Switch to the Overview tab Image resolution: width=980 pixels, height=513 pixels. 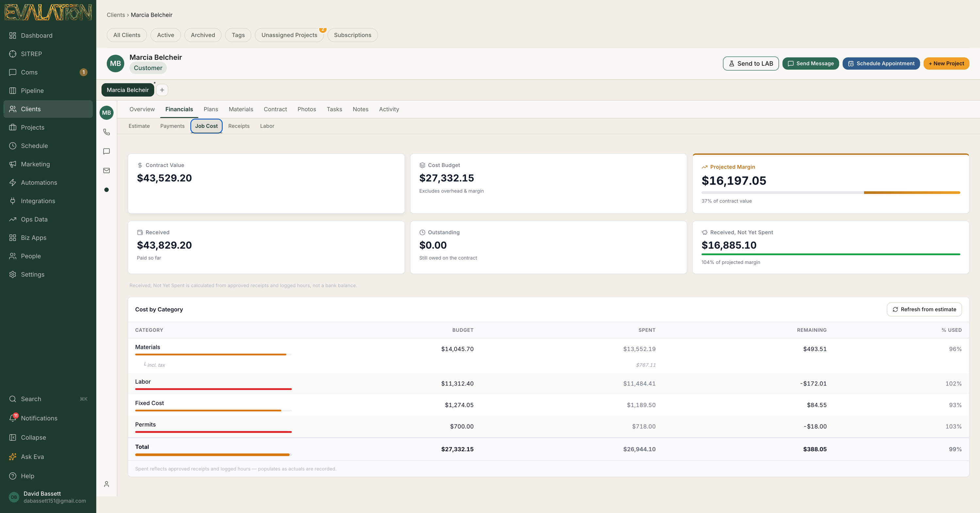click(x=142, y=109)
